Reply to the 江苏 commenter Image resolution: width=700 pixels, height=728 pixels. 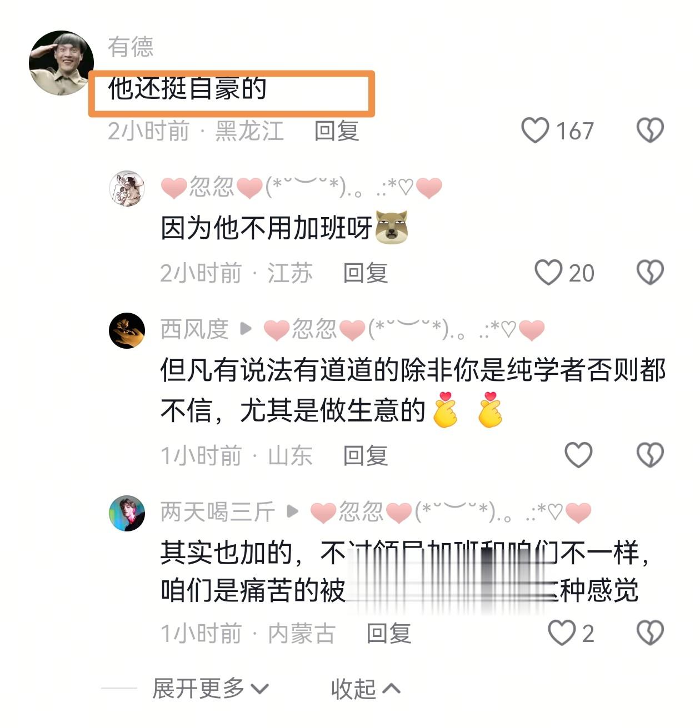[366, 273]
